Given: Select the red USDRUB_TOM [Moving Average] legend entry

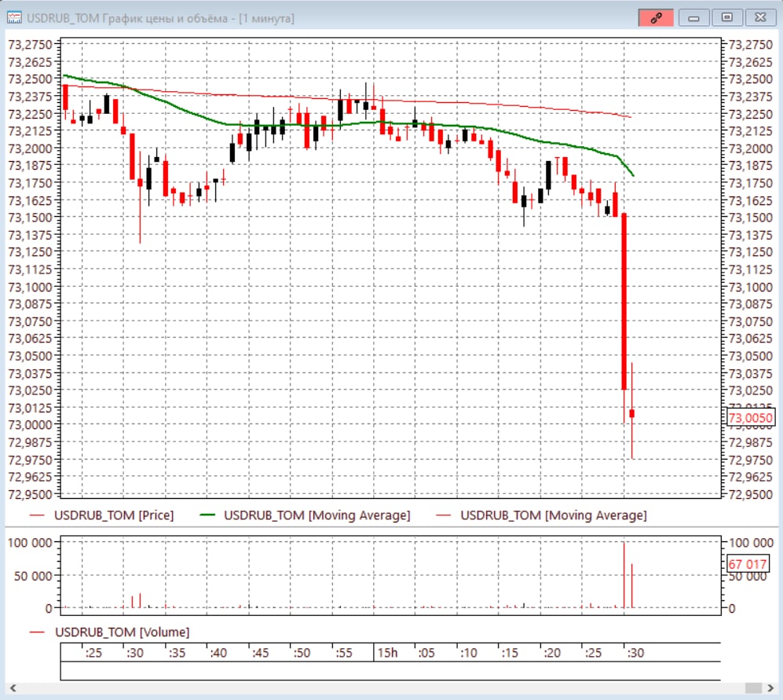Looking at the screenshot, I should [541, 515].
